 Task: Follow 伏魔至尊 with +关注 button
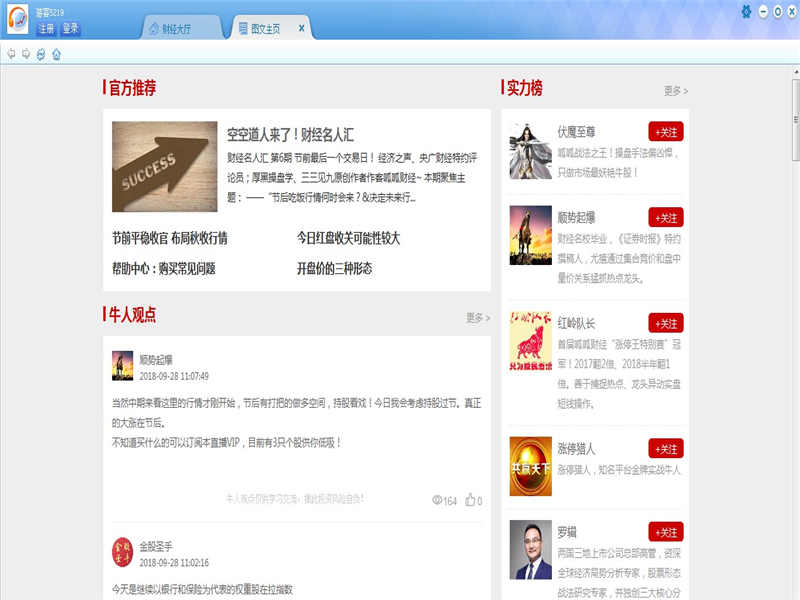pos(666,132)
